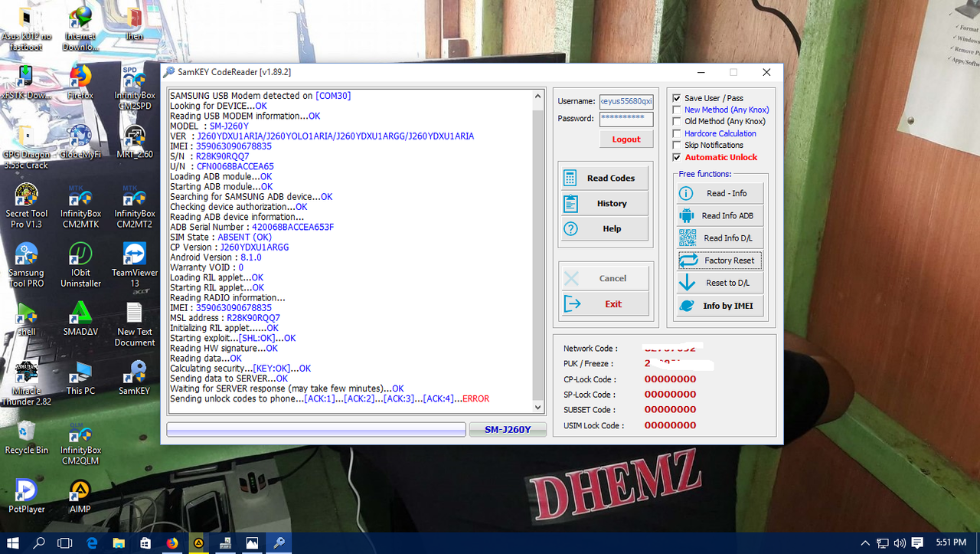This screenshot has width=980, height=554.
Task: Launch Firefox from the desktop shortcut
Action: (x=80, y=83)
